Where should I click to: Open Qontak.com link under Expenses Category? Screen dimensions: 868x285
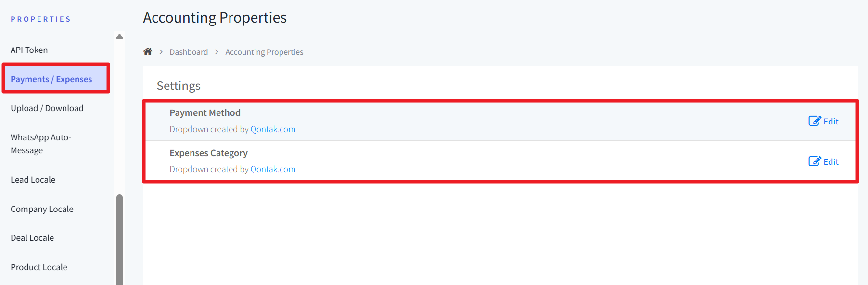[273, 169]
